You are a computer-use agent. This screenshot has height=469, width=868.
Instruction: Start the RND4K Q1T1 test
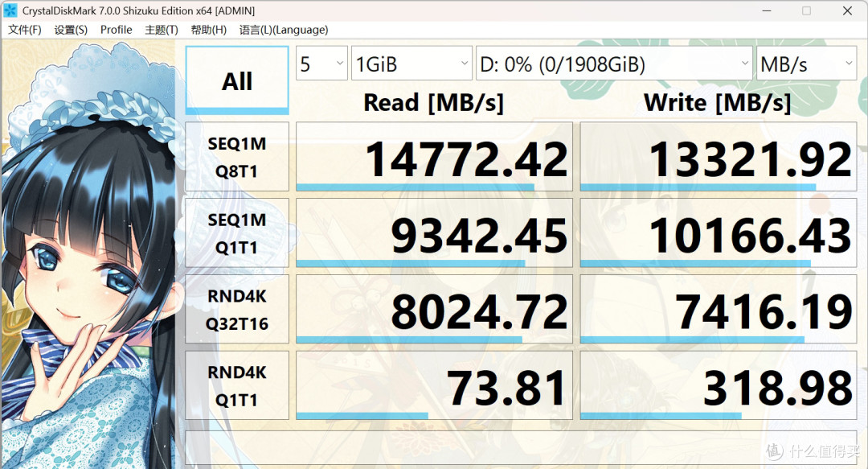coord(237,385)
